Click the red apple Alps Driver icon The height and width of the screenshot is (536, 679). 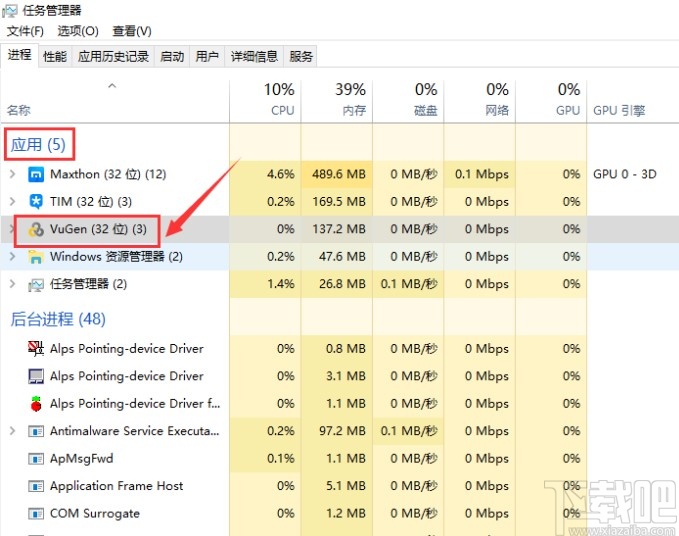36,404
